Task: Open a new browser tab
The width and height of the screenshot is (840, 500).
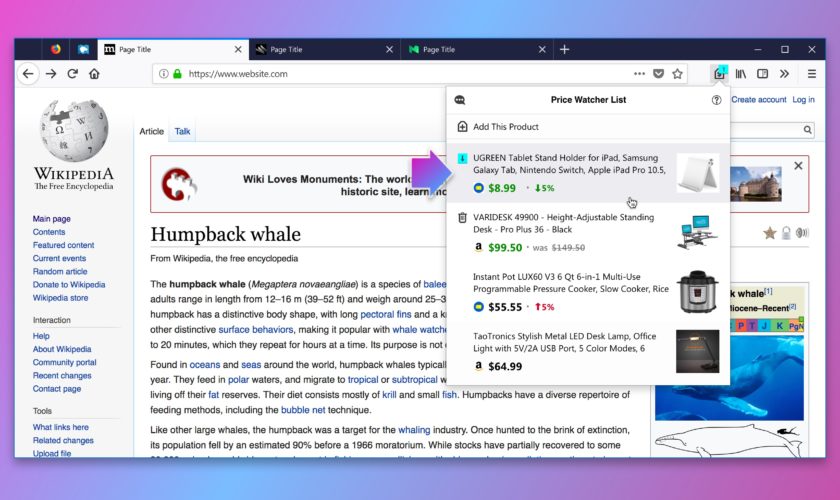Action: click(x=564, y=49)
